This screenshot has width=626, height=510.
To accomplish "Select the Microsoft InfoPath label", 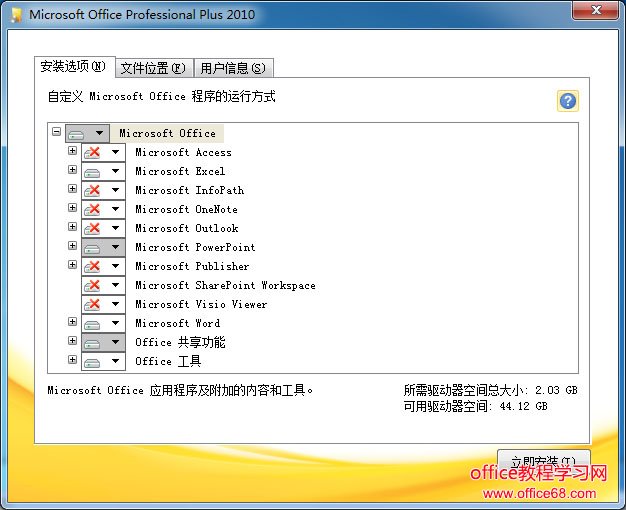I will pyautogui.click(x=190, y=191).
